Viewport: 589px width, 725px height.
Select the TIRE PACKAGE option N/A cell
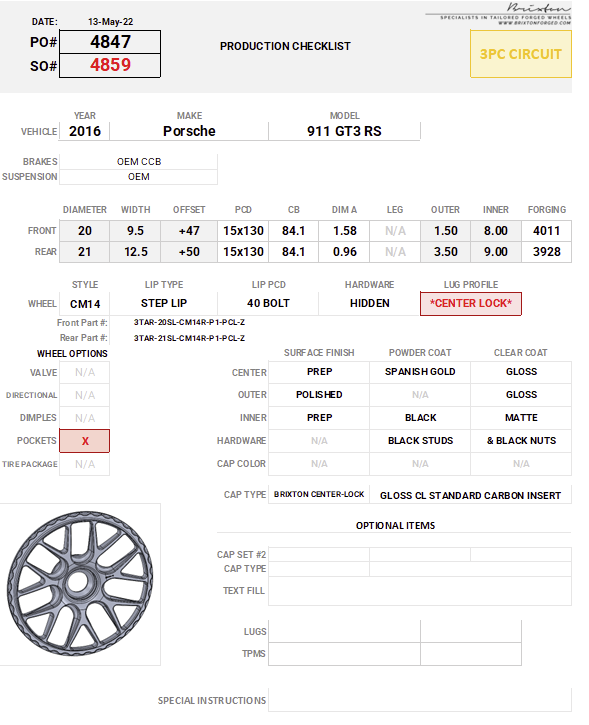85,464
